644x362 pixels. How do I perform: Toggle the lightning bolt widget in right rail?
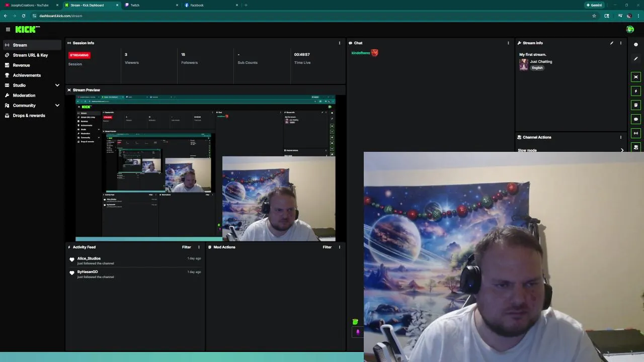coord(636,91)
